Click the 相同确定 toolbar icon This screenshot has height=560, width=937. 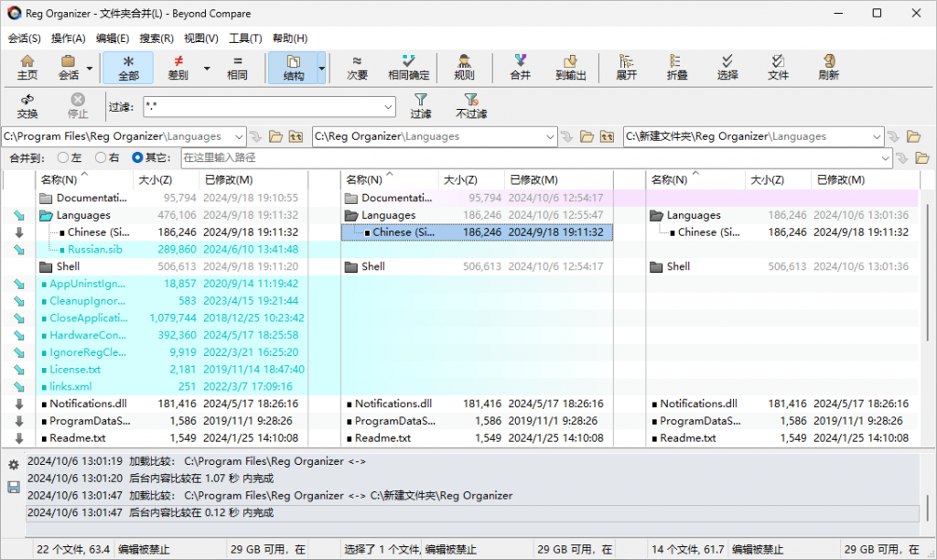pyautogui.click(x=409, y=68)
